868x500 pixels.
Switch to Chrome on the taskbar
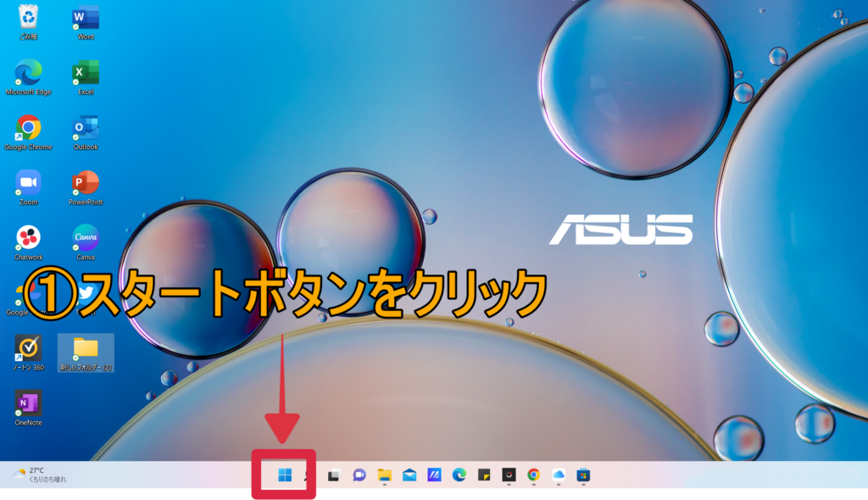[534, 475]
